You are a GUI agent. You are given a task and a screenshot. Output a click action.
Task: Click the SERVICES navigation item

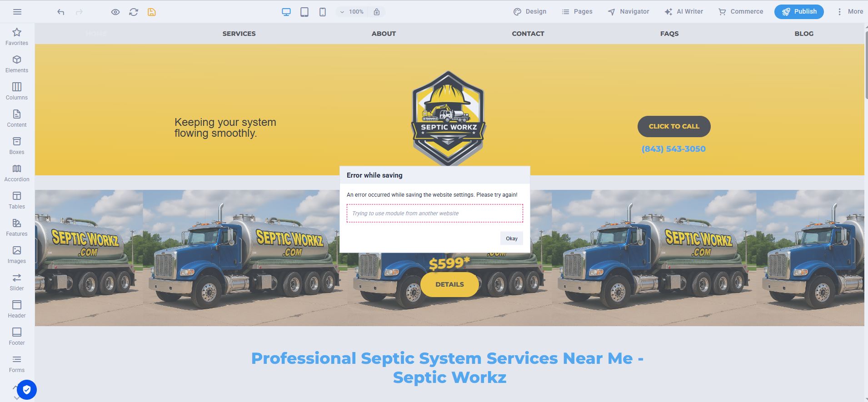point(239,34)
